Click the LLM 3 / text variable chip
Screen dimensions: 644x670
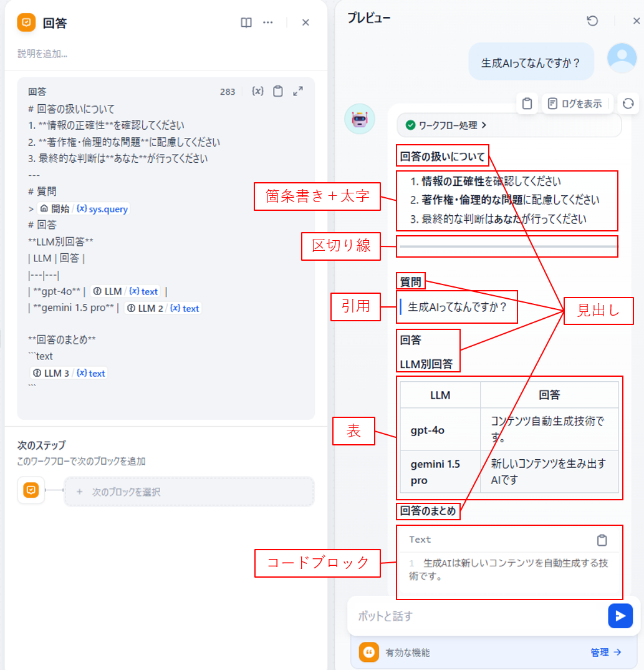click(x=69, y=374)
